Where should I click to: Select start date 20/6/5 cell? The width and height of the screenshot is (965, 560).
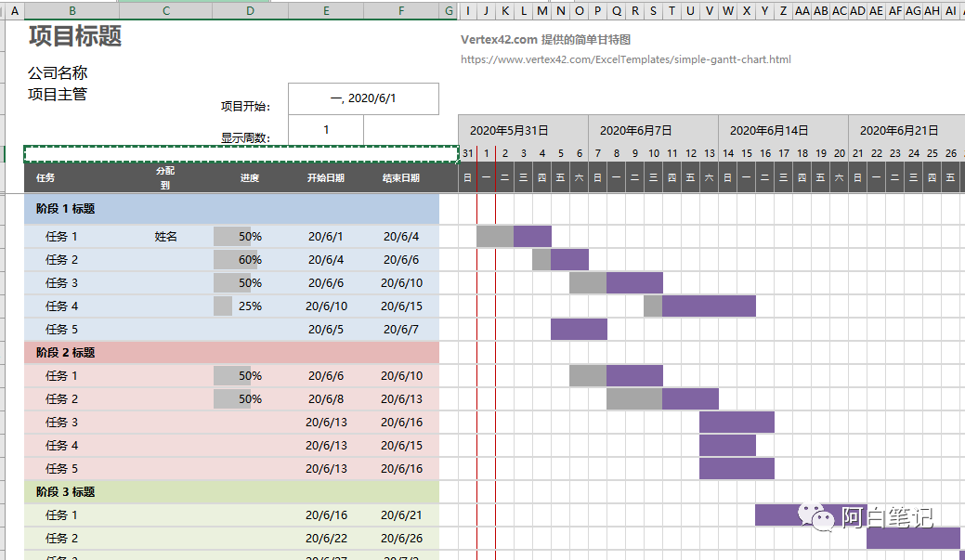[326, 330]
